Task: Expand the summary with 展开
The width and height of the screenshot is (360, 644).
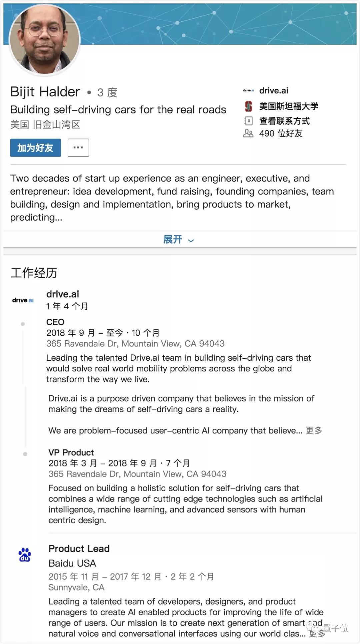Action: pyautogui.click(x=173, y=239)
